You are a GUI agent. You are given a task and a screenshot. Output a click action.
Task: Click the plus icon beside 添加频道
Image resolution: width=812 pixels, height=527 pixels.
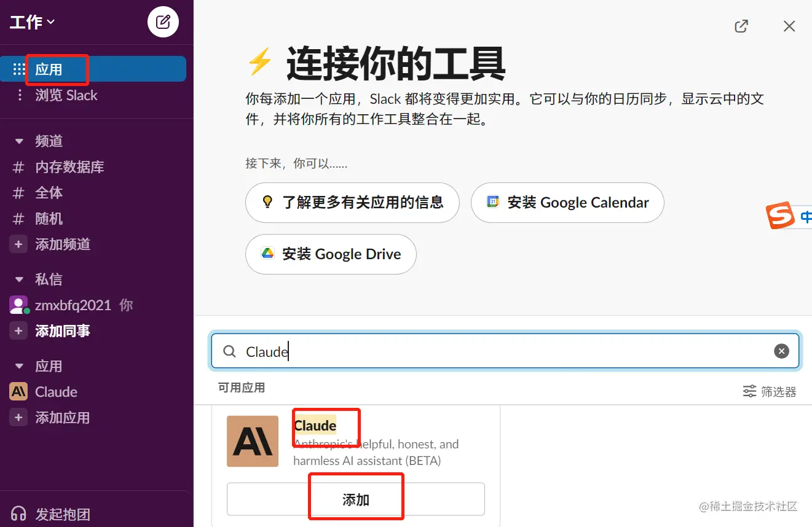[x=18, y=244]
